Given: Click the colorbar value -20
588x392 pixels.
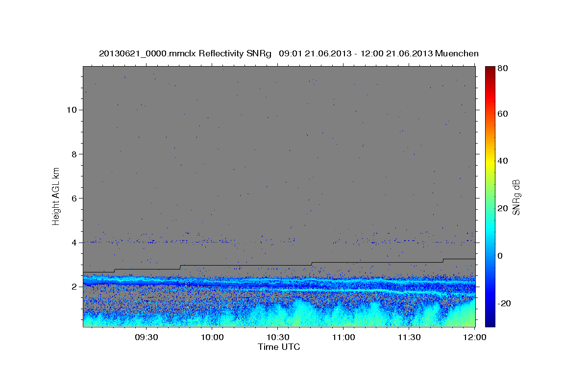Looking at the screenshot, I should coord(504,303).
